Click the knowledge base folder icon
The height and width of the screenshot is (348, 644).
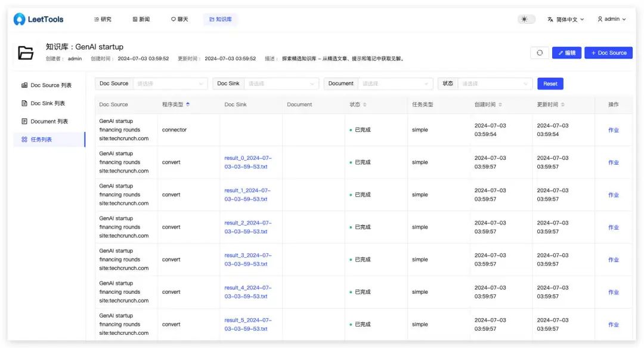(x=26, y=53)
